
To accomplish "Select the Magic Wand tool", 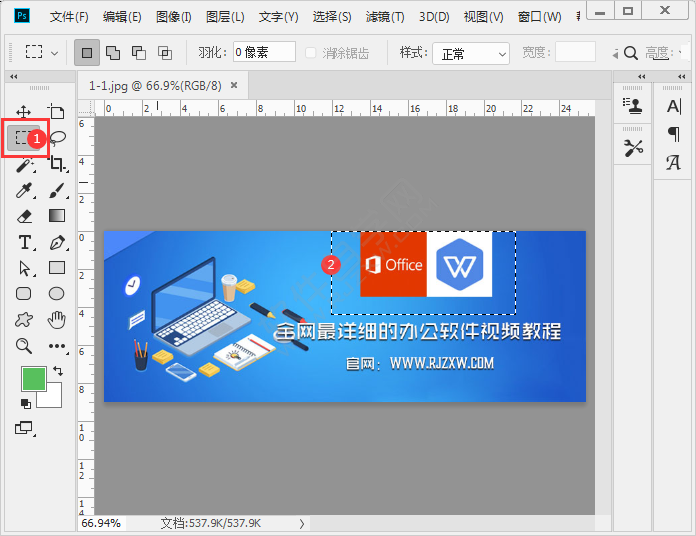I will pos(25,165).
